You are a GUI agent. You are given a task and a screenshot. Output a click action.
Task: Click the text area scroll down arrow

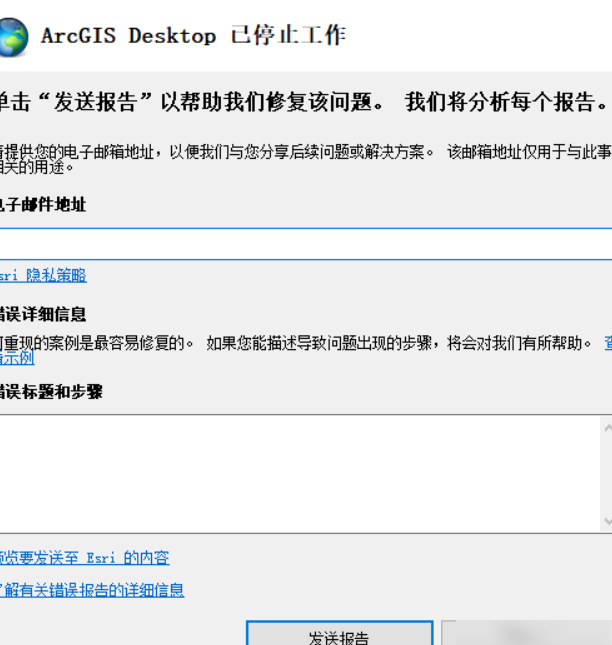[x=607, y=521]
